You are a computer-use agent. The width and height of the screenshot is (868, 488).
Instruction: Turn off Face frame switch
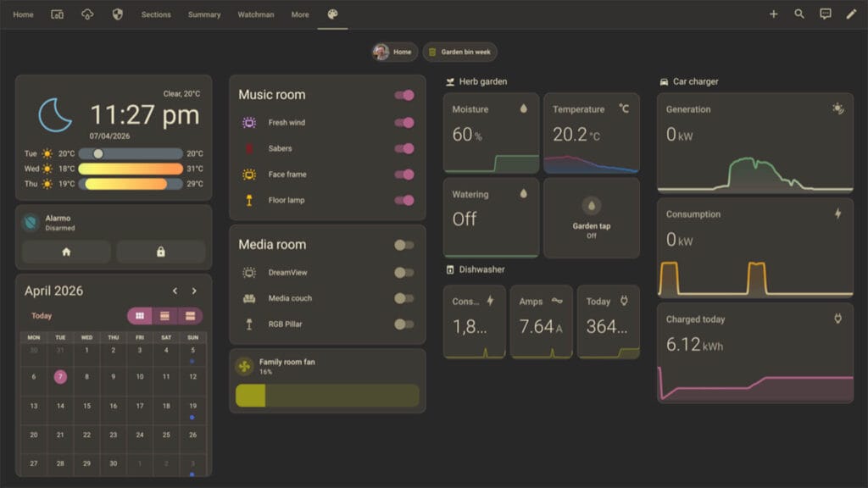click(404, 175)
